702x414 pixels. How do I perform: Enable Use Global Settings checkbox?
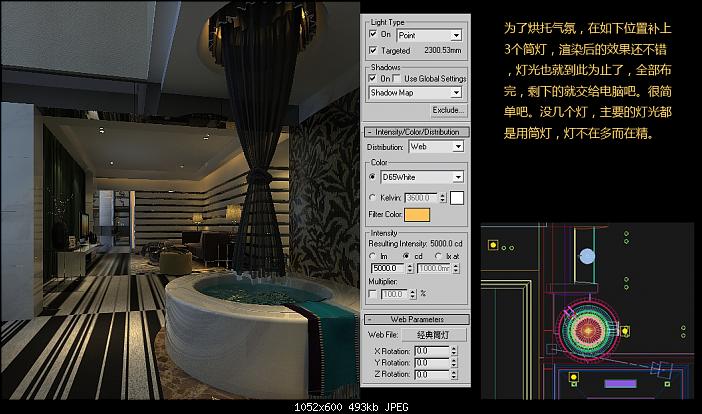pyautogui.click(x=396, y=78)
